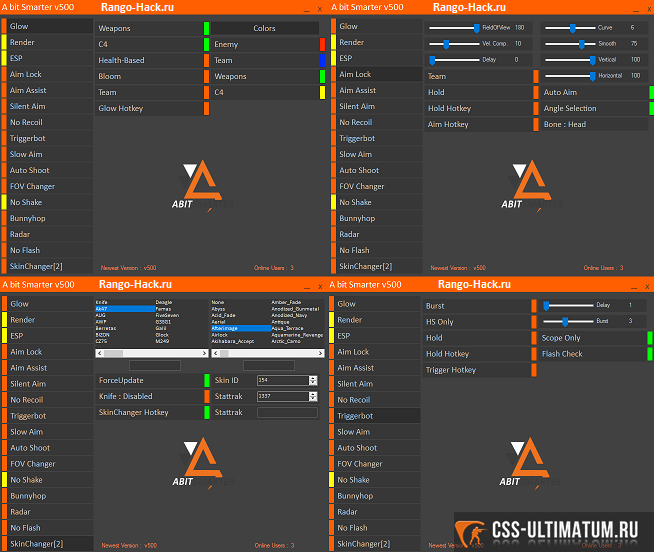Toggle Hold option in Aim Lock window
The image size is (654, 552).
481,93
